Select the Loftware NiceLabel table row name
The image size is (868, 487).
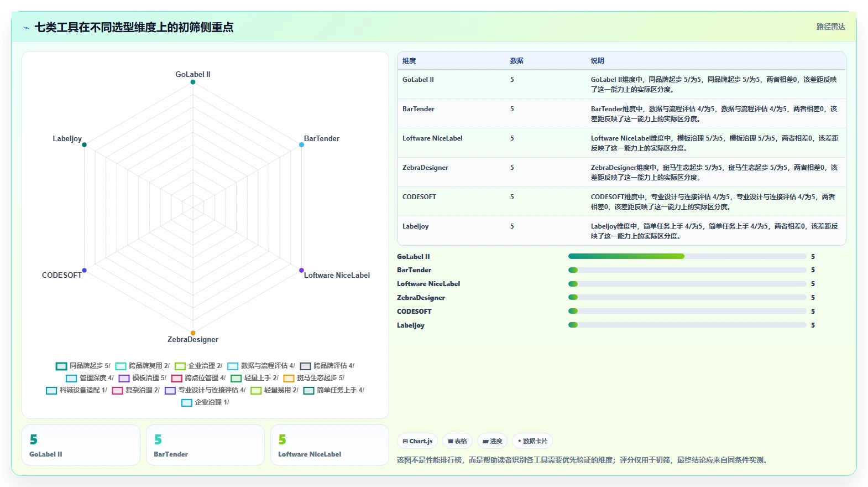pos(432,138)
